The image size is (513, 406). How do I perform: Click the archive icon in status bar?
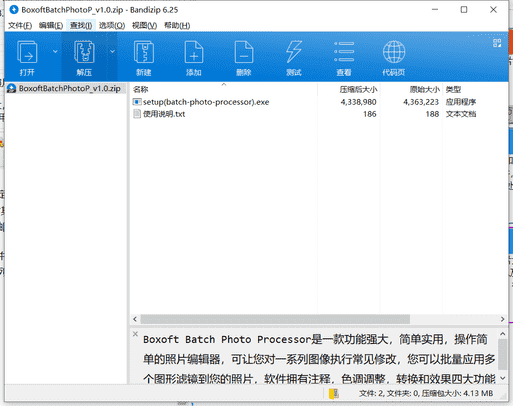333,394
